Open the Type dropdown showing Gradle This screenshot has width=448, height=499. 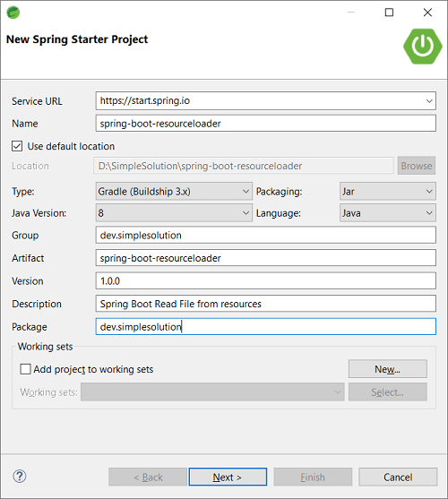(x=174, y=191)
